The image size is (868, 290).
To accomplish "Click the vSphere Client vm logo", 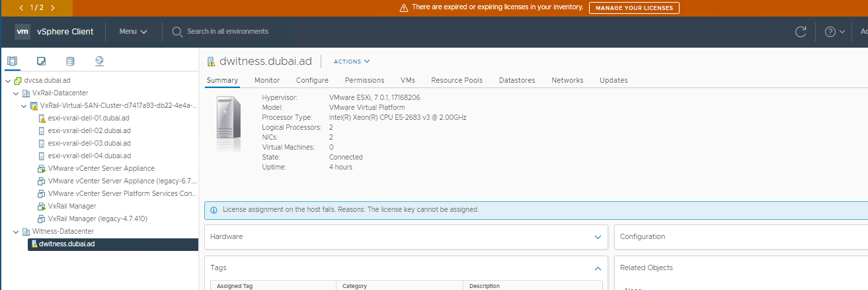I will tap(22, 31).
